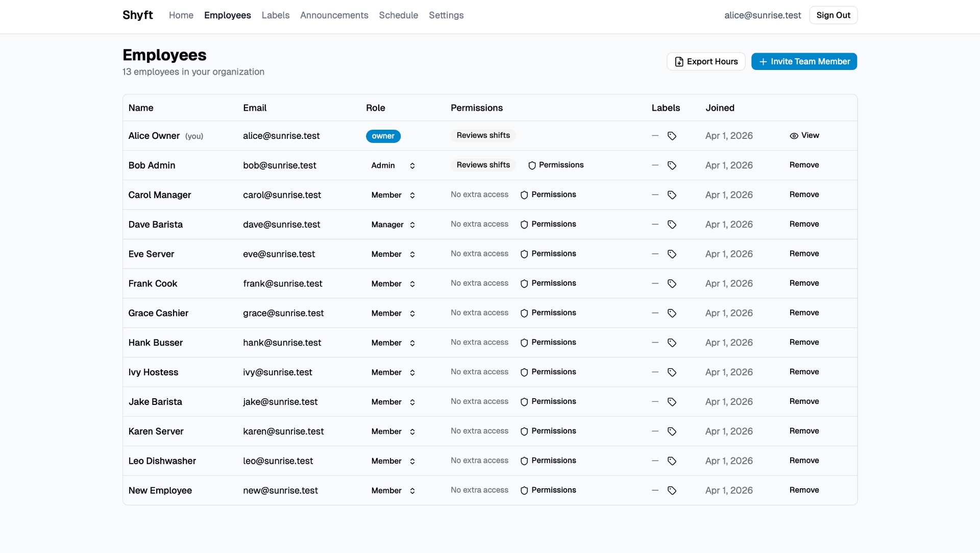Click the Joined column header

(x=720, y=108)
